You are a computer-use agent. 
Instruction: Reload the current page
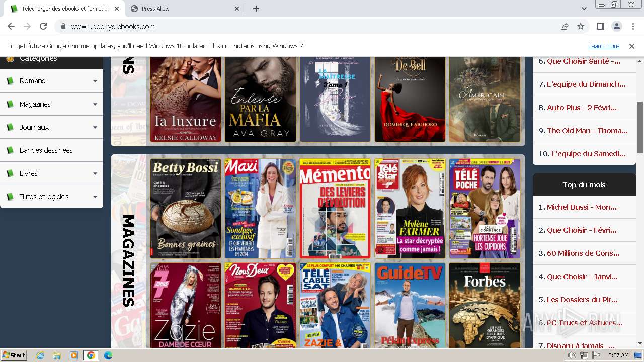coord(43,26)
